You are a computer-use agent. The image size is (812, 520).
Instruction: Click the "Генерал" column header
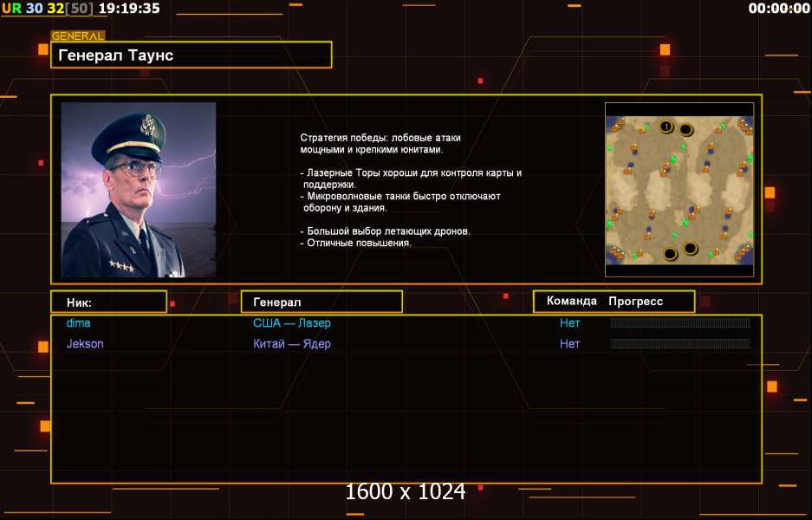(x=322, y=302)
